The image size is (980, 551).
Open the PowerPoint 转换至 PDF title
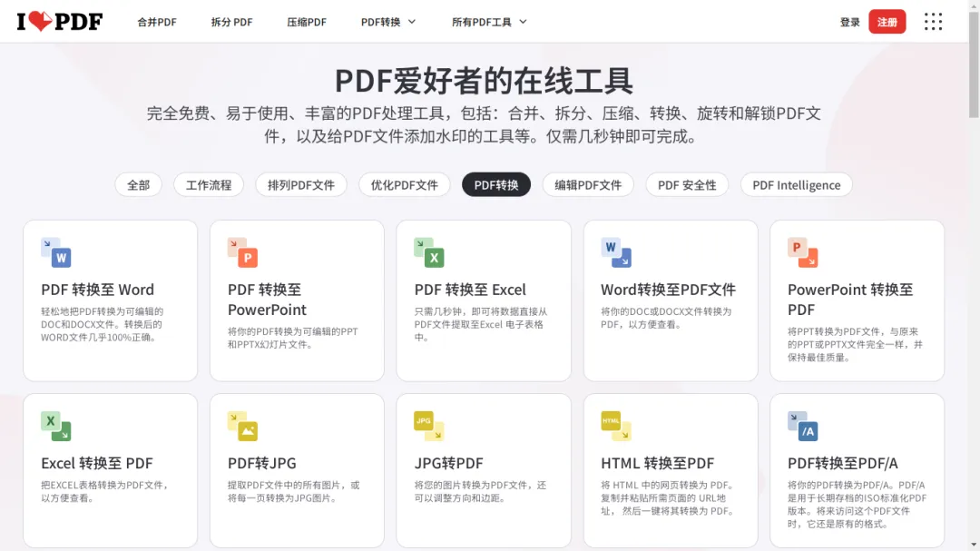[x=850, y=300]
